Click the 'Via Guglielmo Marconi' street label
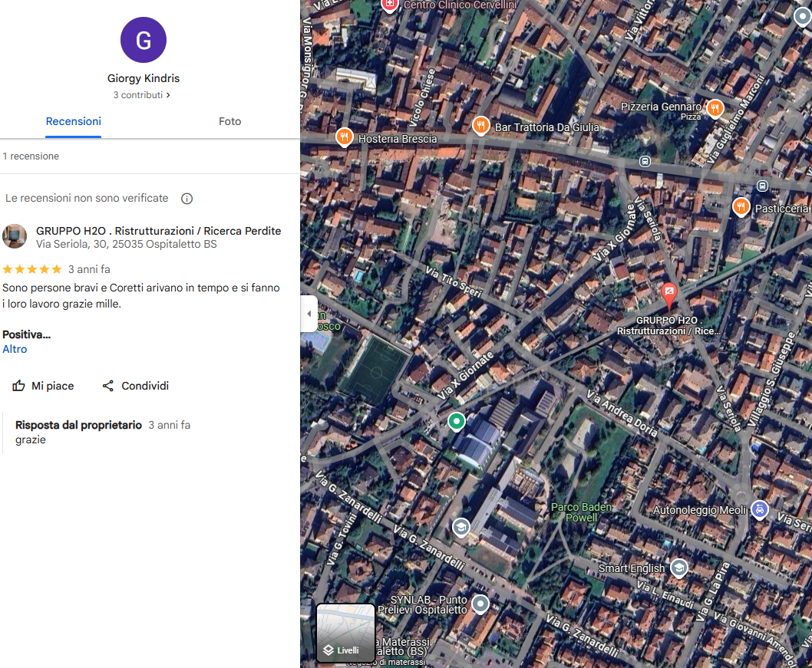 coord(735,120)
